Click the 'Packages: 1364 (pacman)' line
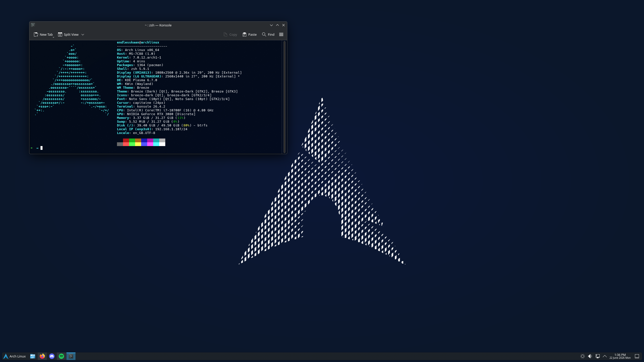The width and height of the screenshot is (644, 362). pos(140,65)
